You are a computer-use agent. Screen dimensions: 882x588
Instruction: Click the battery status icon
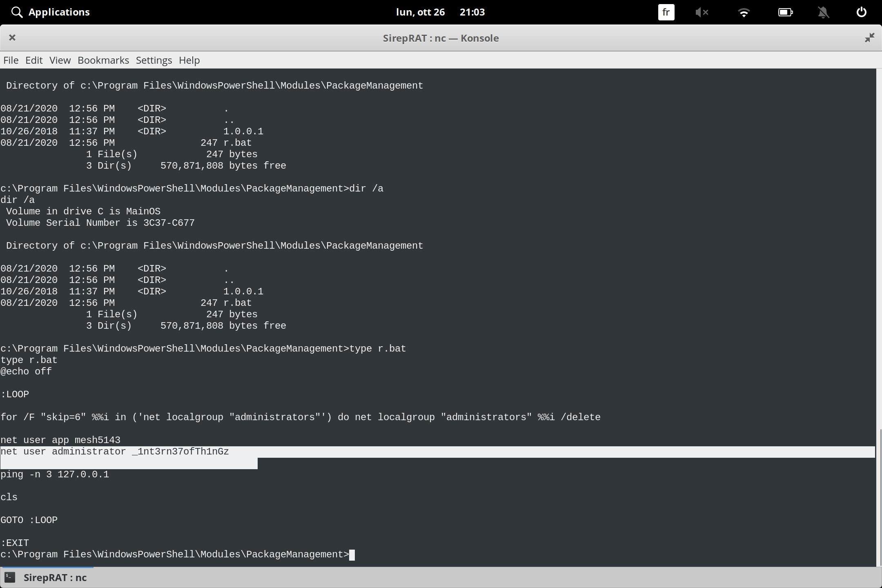(786, 12)
